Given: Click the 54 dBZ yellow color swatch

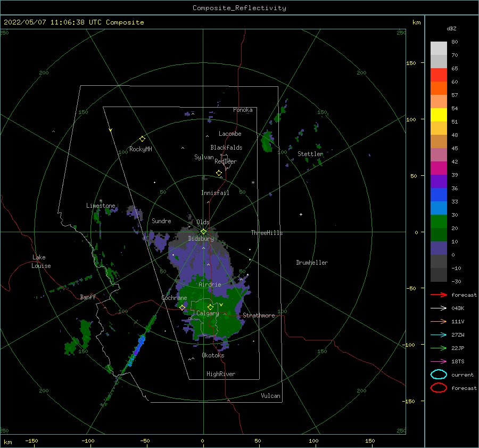Looking at the screenshot, I should (x=439, y=115).
